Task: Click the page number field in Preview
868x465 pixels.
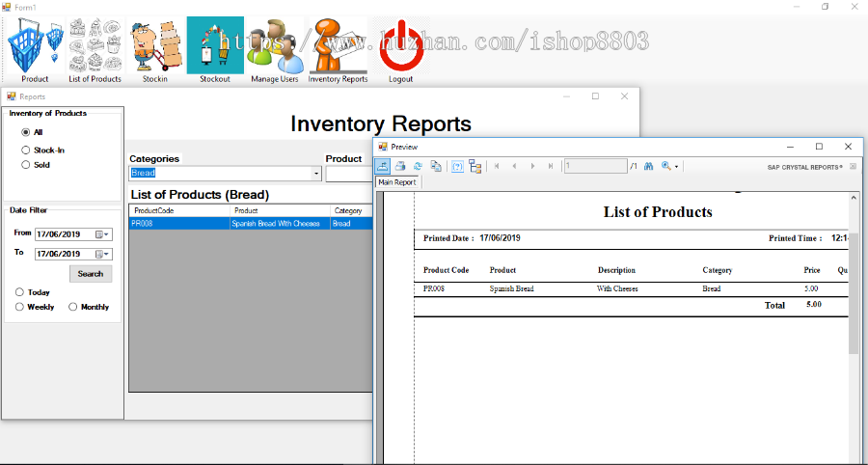Action: [596, 166]
